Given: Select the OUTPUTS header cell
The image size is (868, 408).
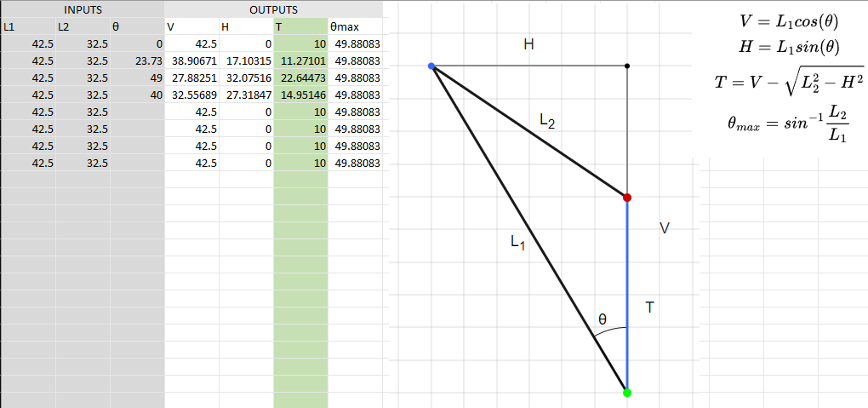Looking at the screenshot, I should click(273, 10).
